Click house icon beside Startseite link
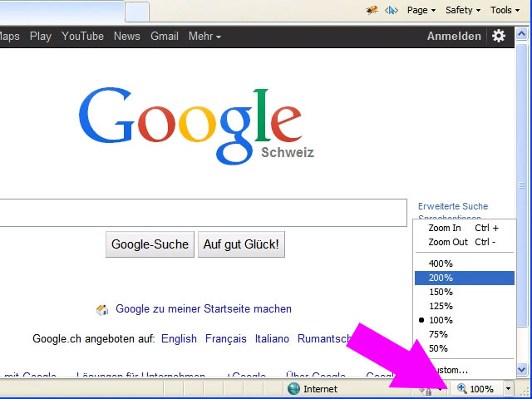The image size is (532, 399). pos(102,309)
